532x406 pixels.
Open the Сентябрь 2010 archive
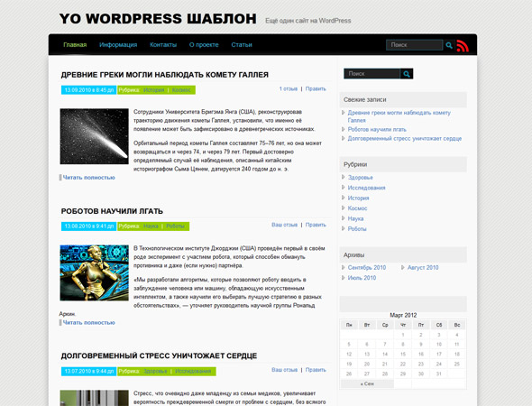[367, 267]
